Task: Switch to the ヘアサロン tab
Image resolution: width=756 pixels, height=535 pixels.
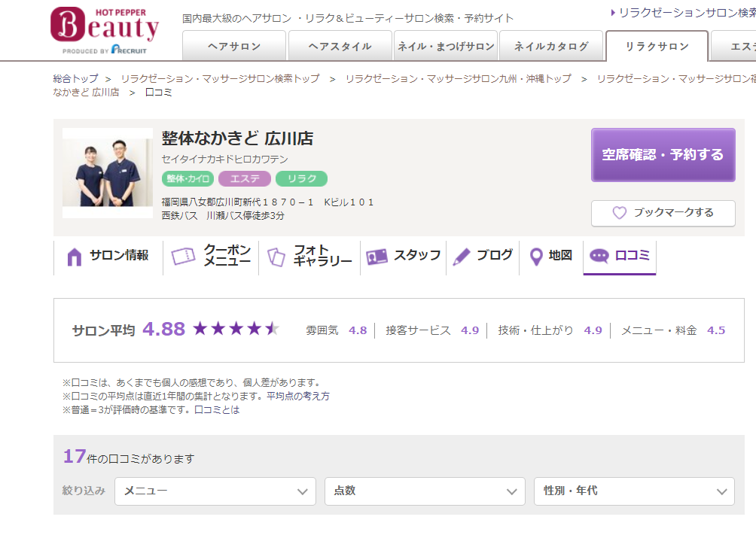Action: pos(234,46)
